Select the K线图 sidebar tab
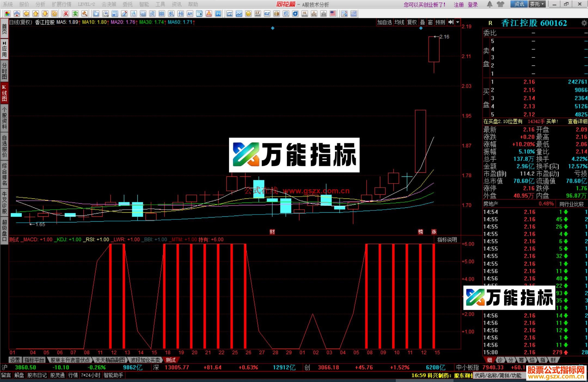588x382 pixels. pyautogui.click(x=4, y=92)
